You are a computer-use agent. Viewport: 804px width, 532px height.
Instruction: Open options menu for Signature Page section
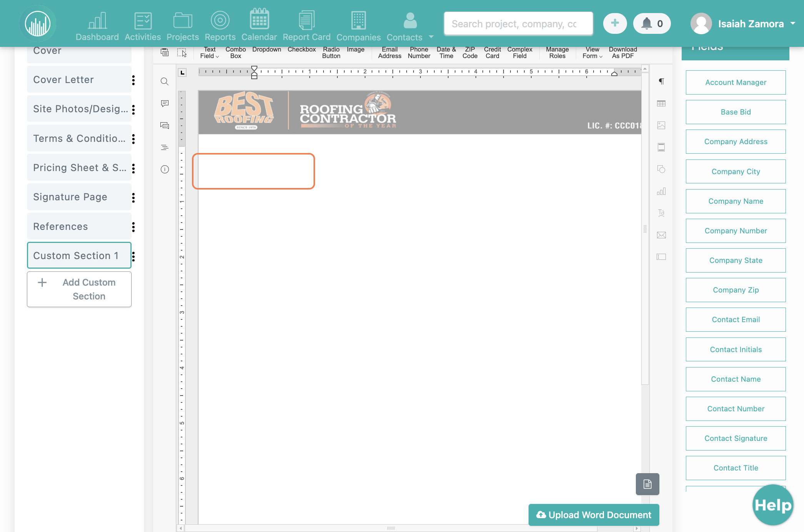(x=133, y=197)
